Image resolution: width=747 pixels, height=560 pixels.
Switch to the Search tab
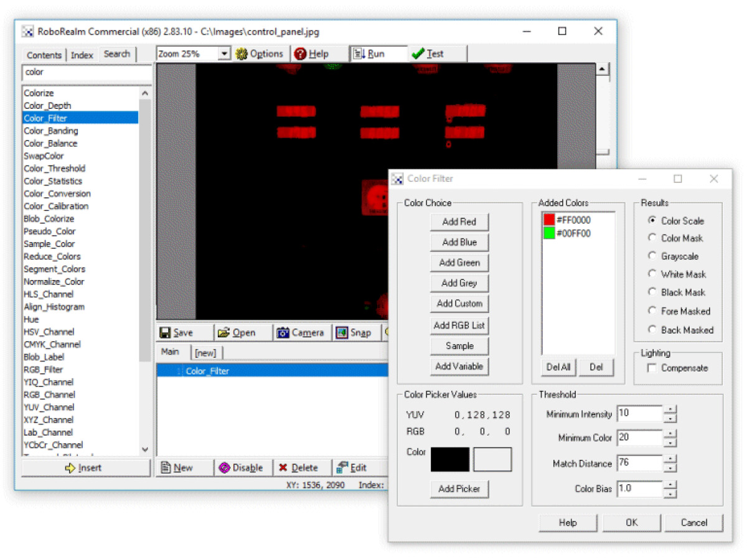[x=117, y=54]
